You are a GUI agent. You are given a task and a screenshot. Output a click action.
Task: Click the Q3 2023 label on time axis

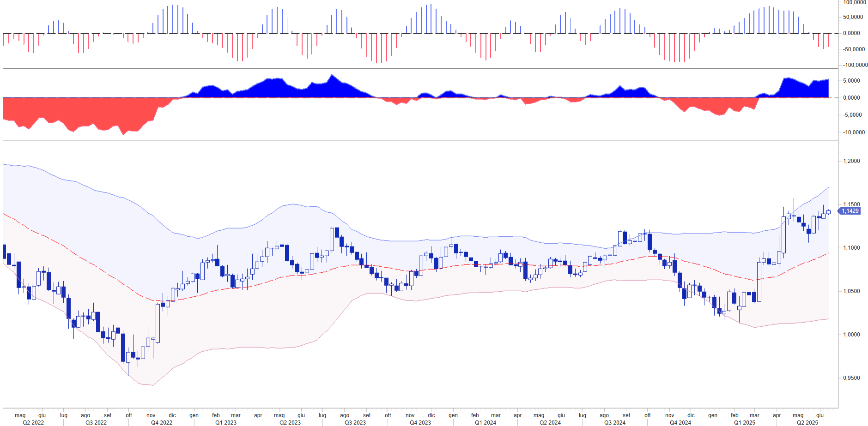[355, 422]
